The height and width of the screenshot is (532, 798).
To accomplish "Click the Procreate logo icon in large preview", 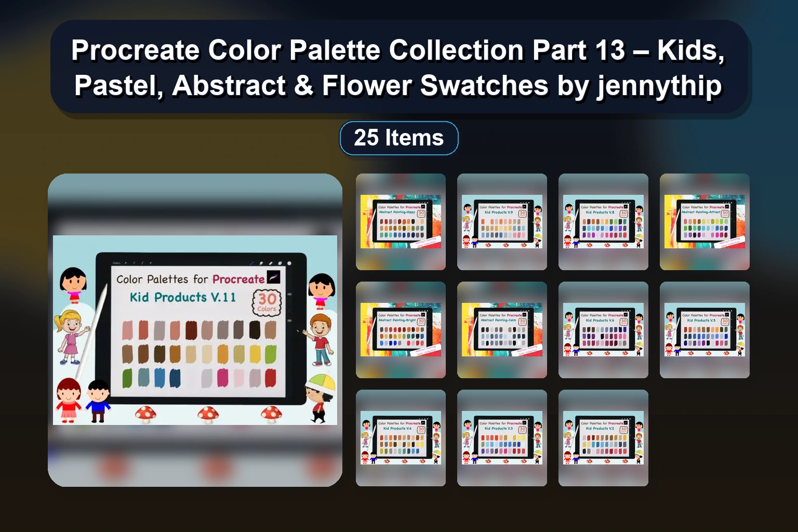I will point(273,277).
